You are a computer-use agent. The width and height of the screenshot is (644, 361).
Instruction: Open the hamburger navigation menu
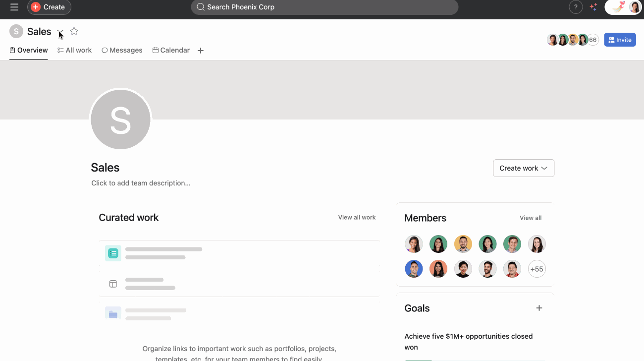point(14,7)
